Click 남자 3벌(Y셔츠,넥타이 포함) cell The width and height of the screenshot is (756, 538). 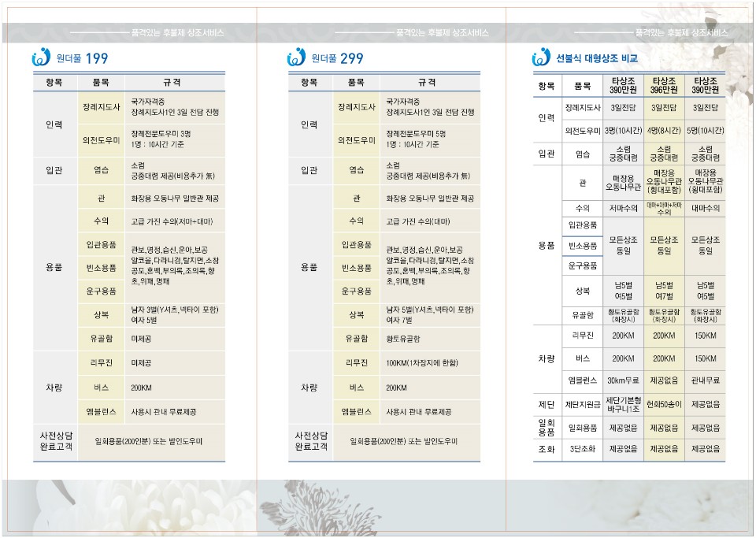click(175, 310)
